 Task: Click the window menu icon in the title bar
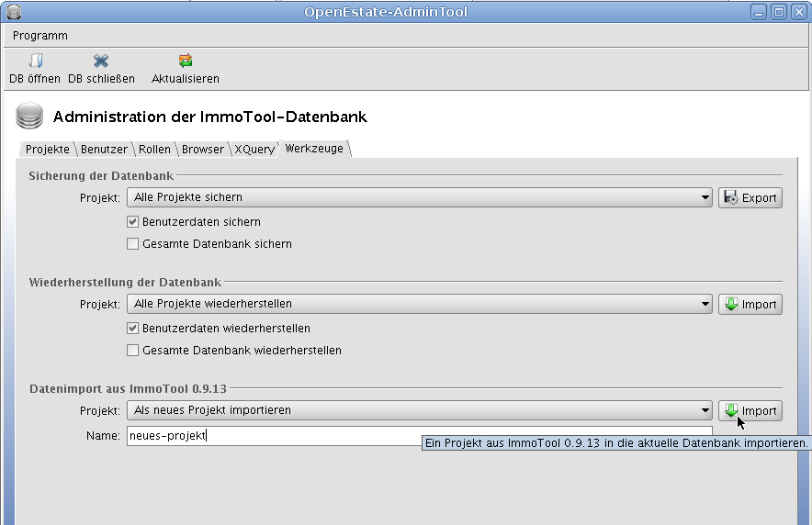(x=13, y=12)
